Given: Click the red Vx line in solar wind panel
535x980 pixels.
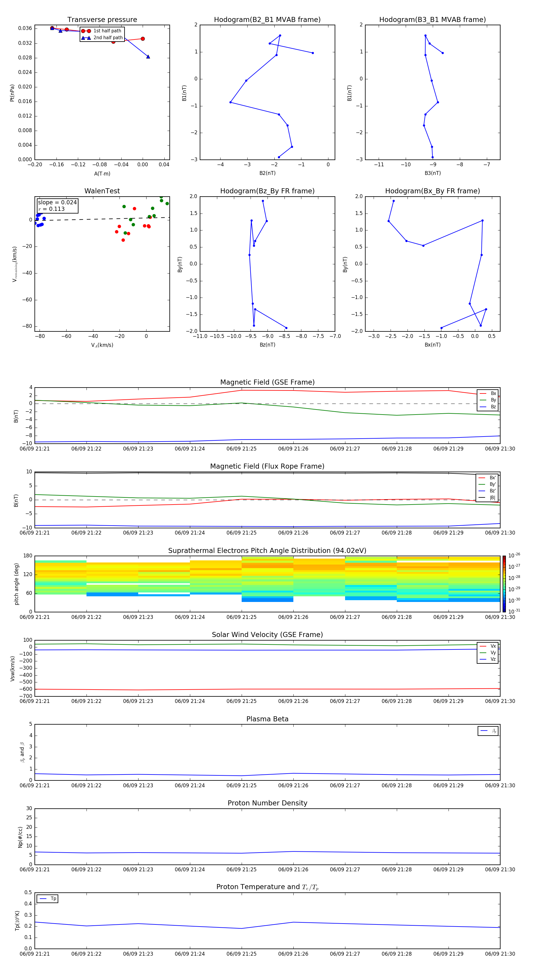Looking at the screenshot, I should 267,689.
